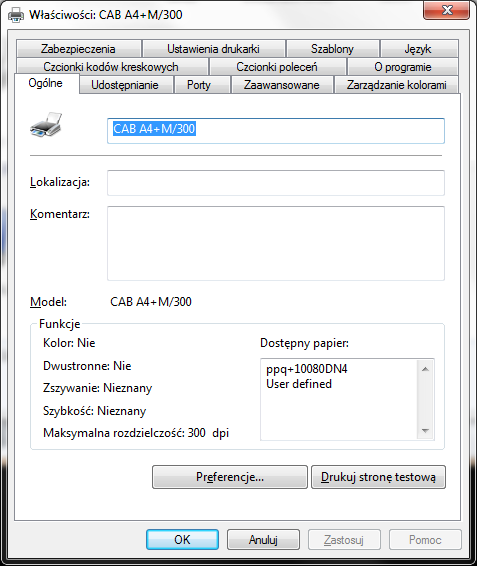Click the large printer icon beside name field
The height and width of the screenshot is (566, 477).
(x=46, y=125)
